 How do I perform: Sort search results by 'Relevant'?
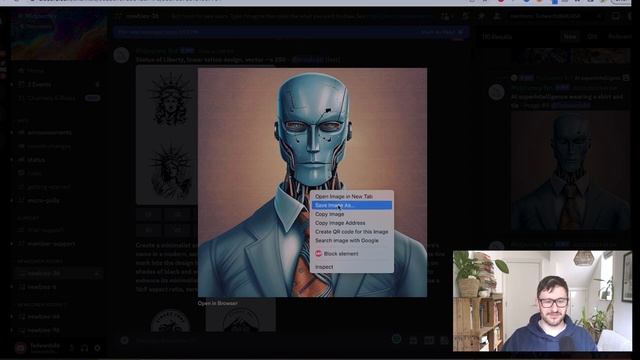pyautogui.click(x=620, y=36)
